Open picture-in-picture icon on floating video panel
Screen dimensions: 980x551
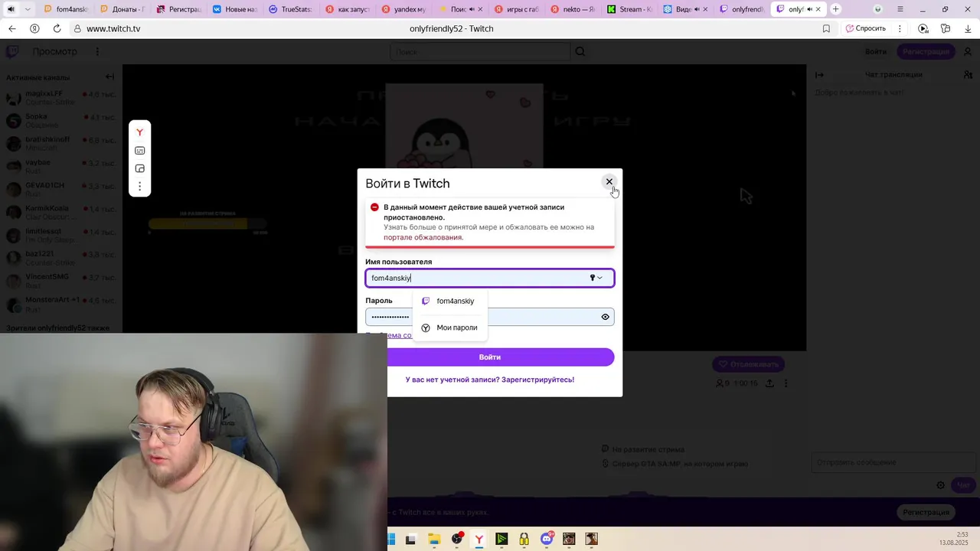pyautogui.click(x=139, y=168)
